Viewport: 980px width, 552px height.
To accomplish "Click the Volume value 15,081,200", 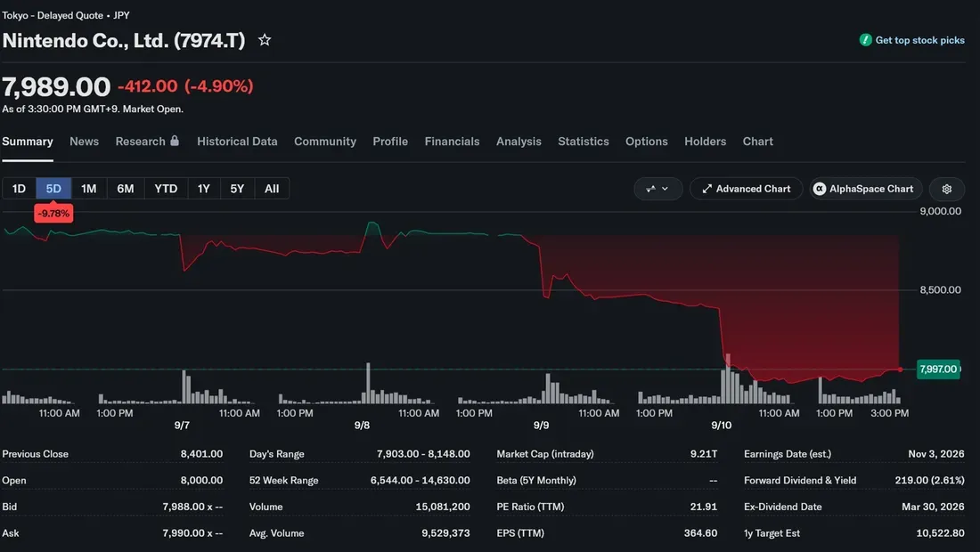I will (x=443, y=507).
